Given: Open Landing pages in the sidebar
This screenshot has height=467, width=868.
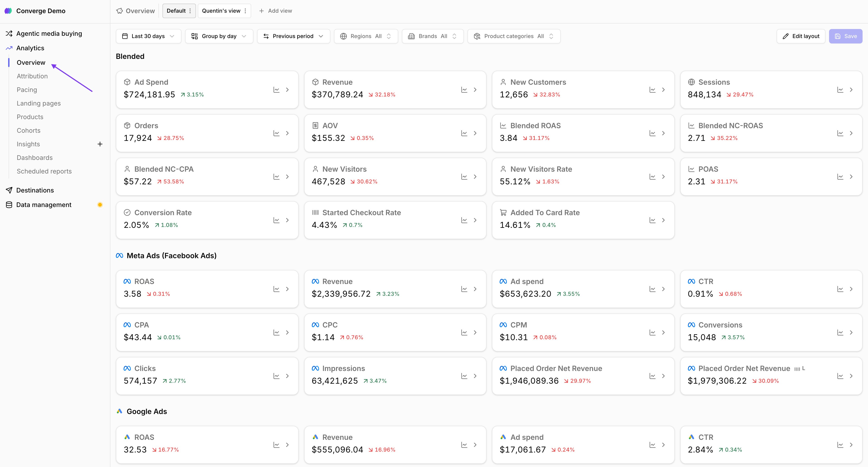Looking at the screenshot, I should [x=39, y=103].
